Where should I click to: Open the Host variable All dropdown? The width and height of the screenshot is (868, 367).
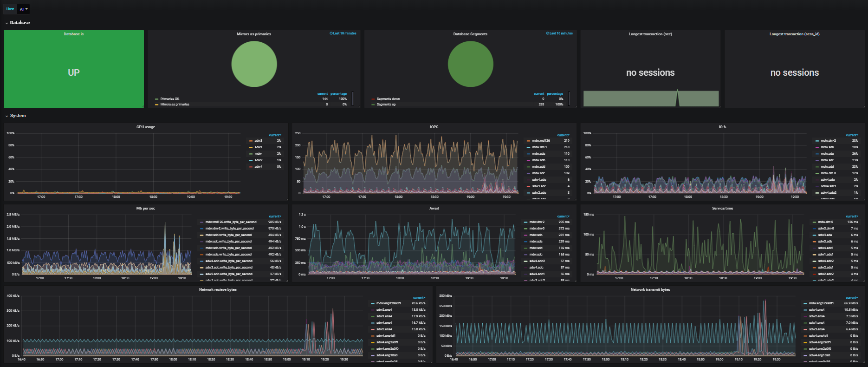[x=24, y=9]
